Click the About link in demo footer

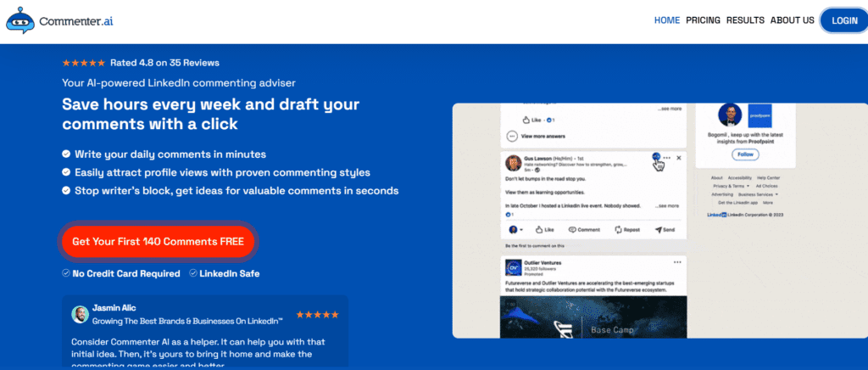pyautogui.click(x=717, y=178)
